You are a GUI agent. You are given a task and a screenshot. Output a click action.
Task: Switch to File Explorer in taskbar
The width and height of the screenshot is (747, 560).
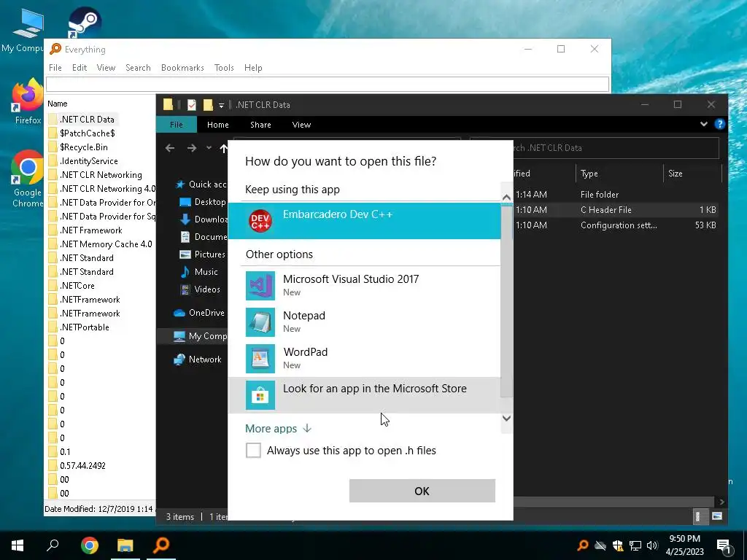(125, 545)
